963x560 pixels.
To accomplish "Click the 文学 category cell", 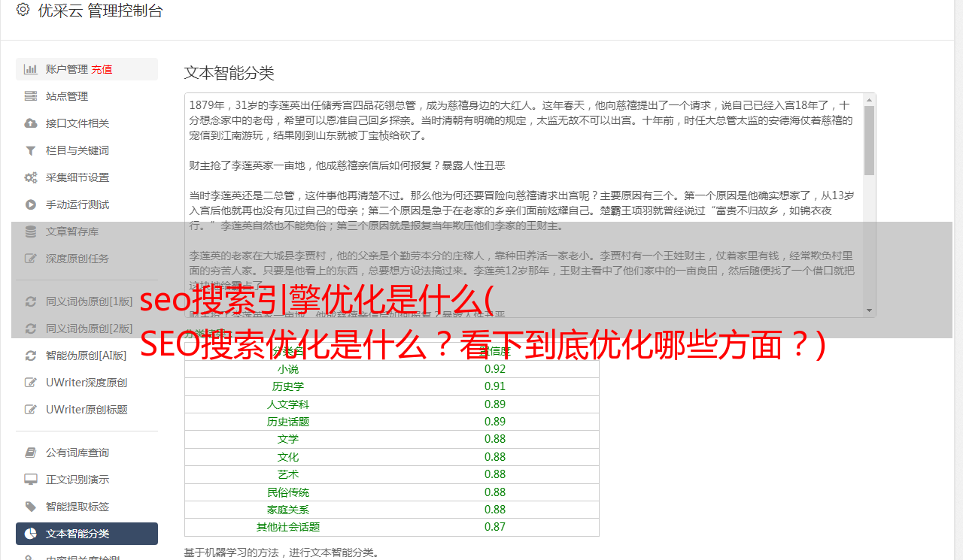I will (x=288, y=439).
